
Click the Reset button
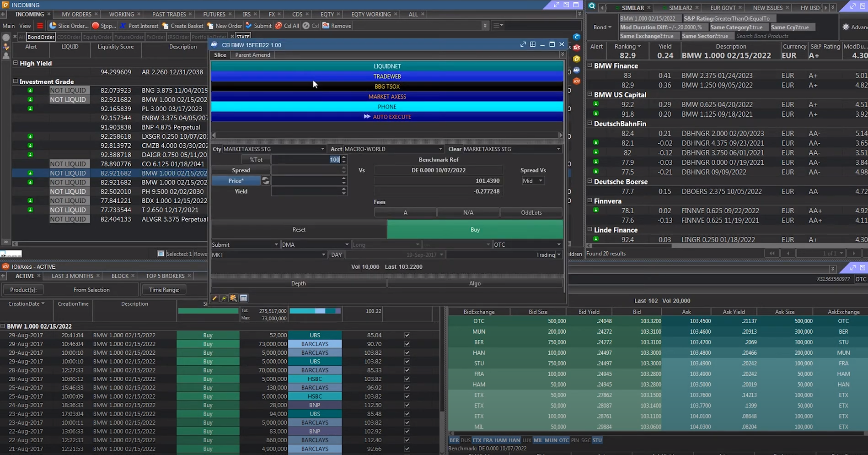pos(299,229)
